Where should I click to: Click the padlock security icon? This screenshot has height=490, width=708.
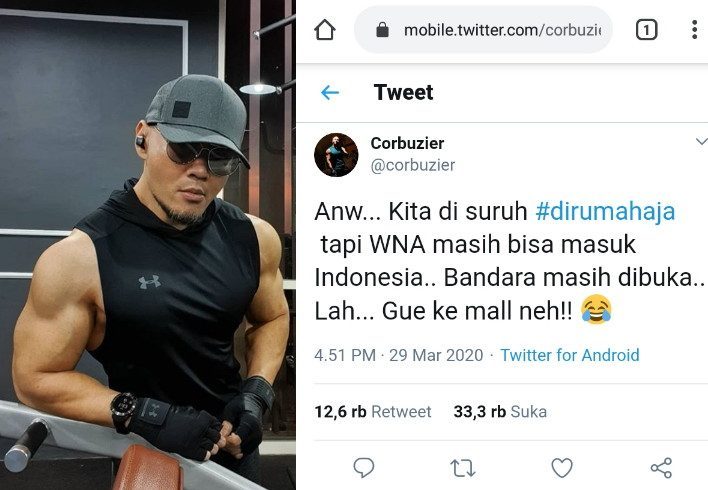coord(382,30)
